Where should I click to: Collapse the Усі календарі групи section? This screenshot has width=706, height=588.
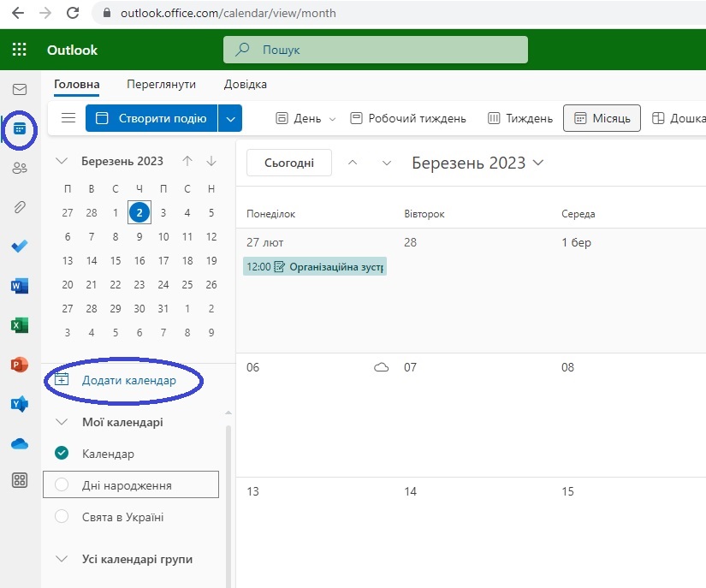[62, 559]
